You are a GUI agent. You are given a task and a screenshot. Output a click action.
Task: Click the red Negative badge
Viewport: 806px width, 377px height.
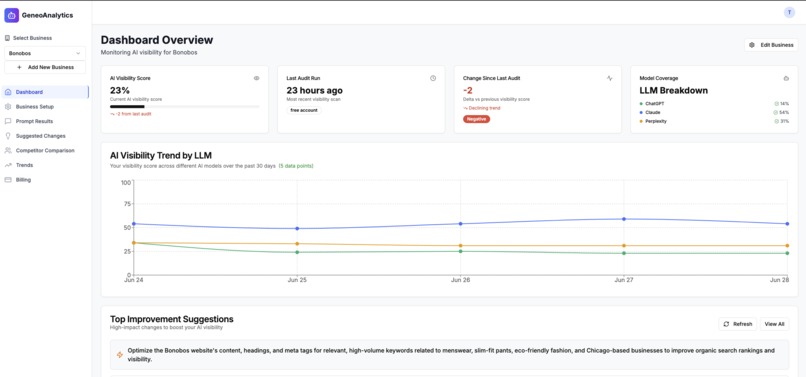[x=477, y=119]
